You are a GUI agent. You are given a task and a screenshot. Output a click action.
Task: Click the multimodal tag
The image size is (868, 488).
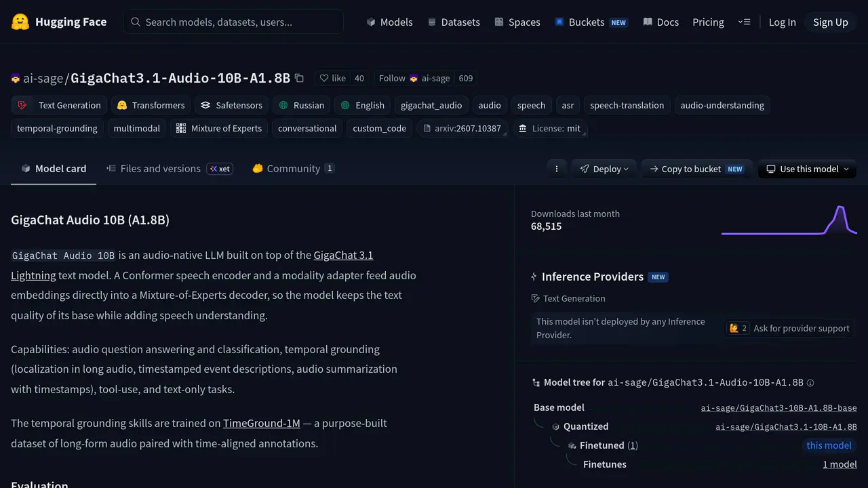(x=137, y=128)
